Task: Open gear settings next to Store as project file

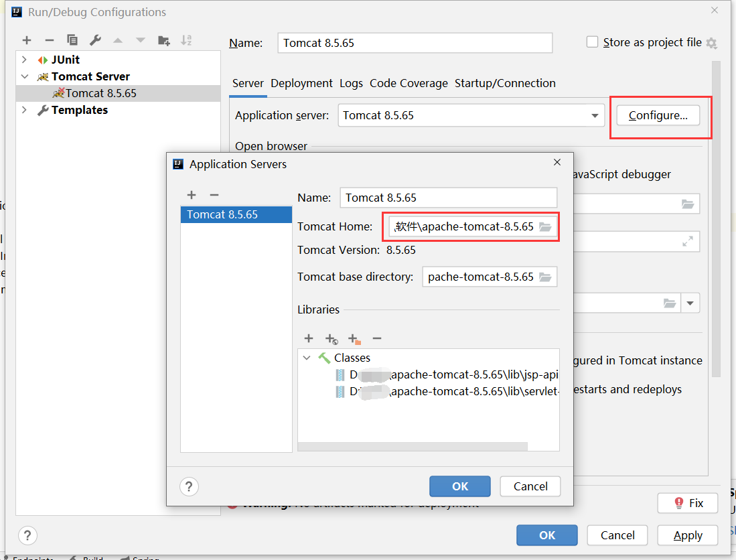Action: 712,43
